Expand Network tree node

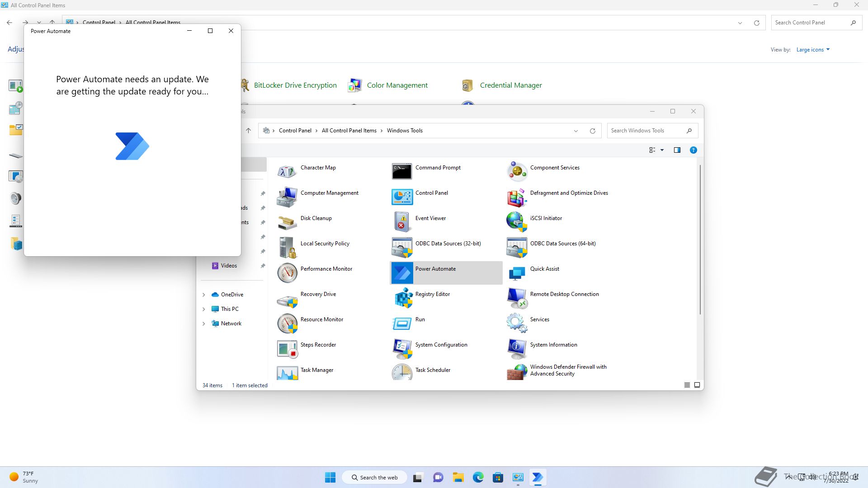point(203,324)
